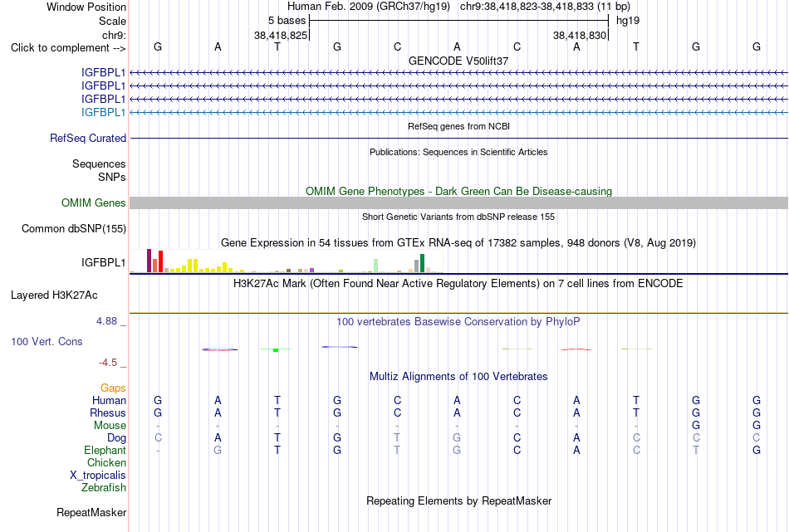The image size is (789, 532).
Task: Click the gray OMIM Genes item bar
Action: pos(458,203)
